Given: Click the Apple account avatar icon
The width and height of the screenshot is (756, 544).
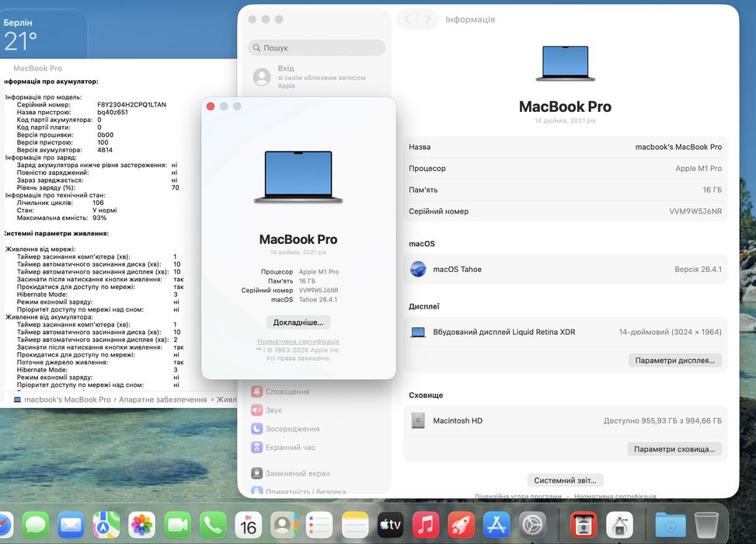Looking at the screenshot, I should coord(262,77).
